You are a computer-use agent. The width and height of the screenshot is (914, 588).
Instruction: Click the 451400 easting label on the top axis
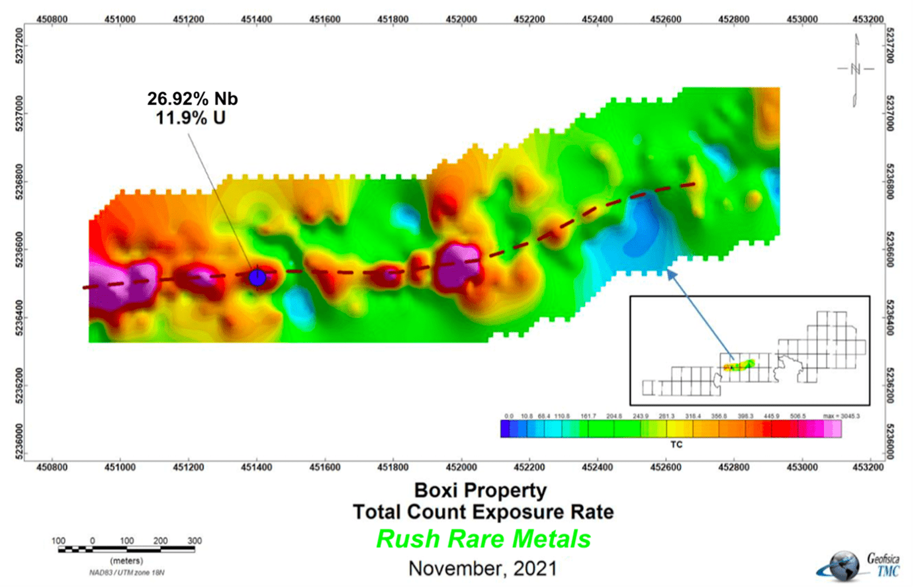[257, 19]
